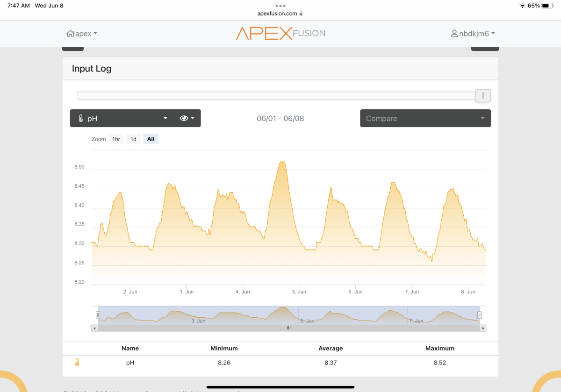Open the nbdkjm6 user account menu

click(x=473, y=34)
